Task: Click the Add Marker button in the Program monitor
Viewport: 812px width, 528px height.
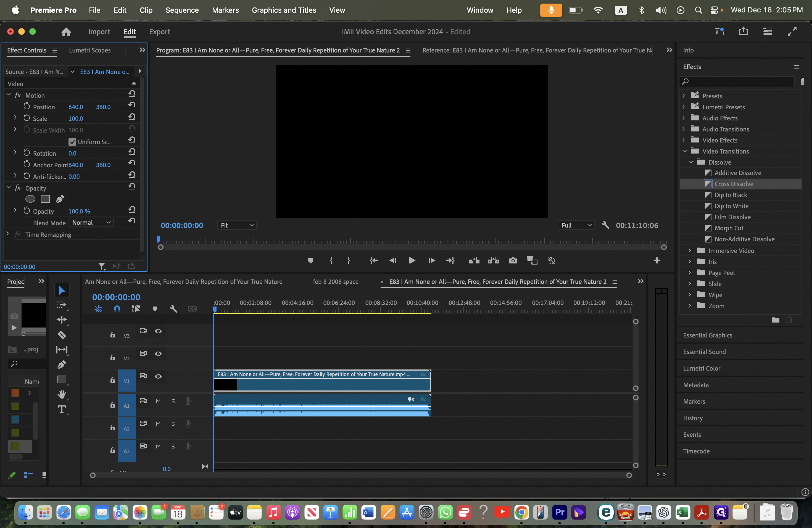Action: [x=310, y=261]
